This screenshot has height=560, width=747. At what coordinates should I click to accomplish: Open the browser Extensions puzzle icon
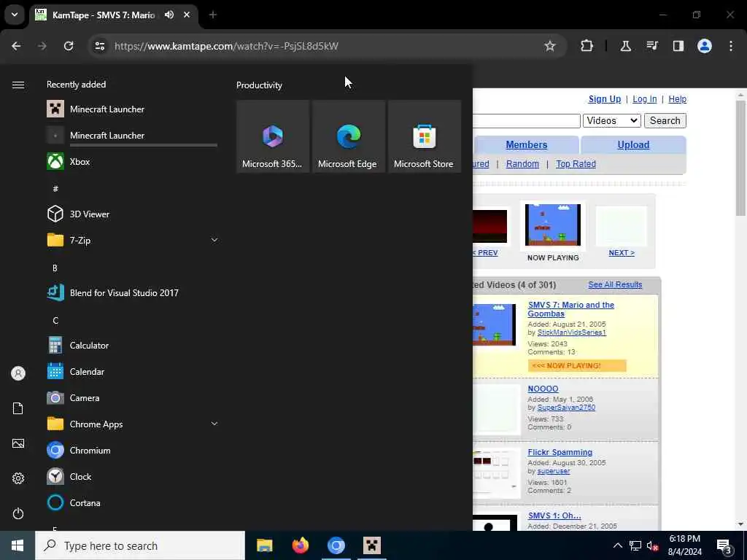[587, 46]
